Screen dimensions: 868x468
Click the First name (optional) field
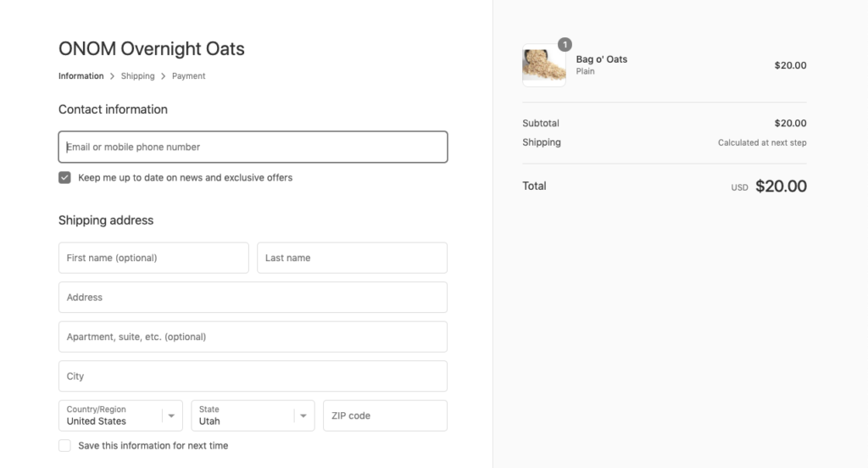tap(154, 258)
